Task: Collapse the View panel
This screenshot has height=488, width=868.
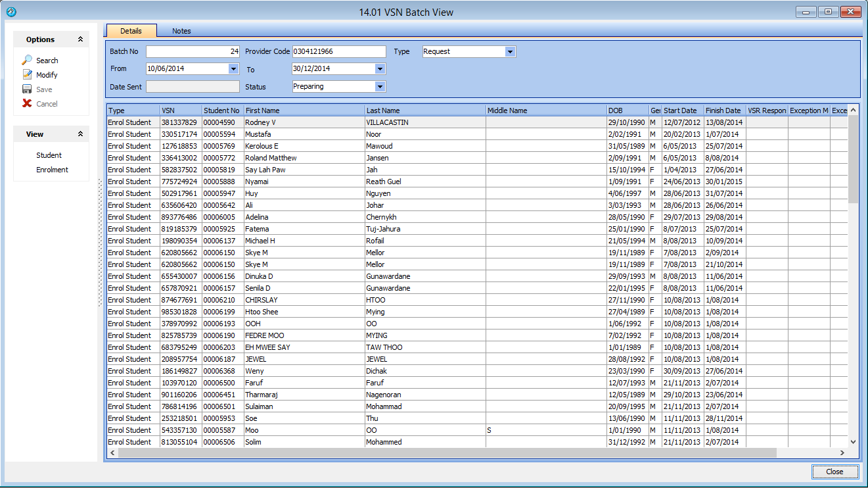Action: 80,134
